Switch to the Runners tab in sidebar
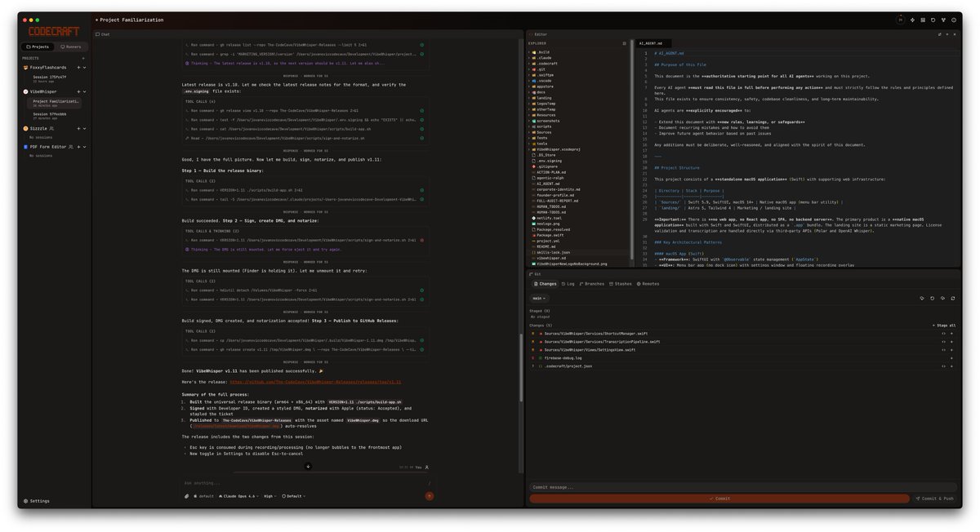Screen dimensions: 980x532 (71, 47)
